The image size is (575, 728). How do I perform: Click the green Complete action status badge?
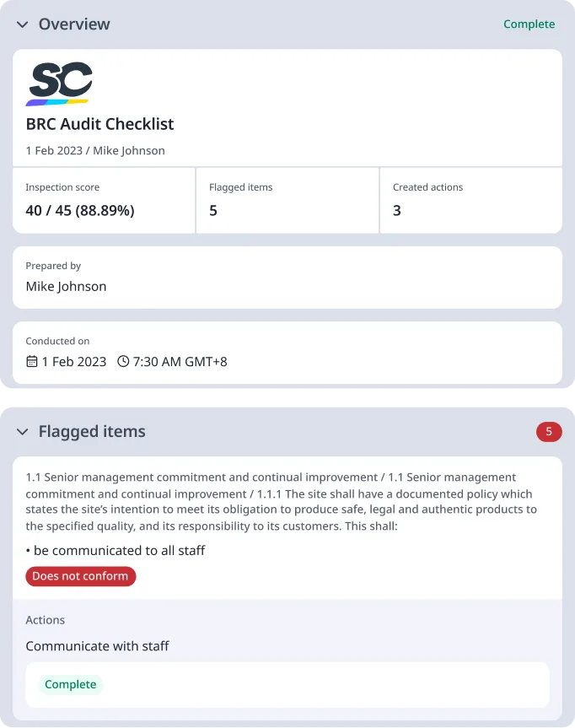pos(71,684)
